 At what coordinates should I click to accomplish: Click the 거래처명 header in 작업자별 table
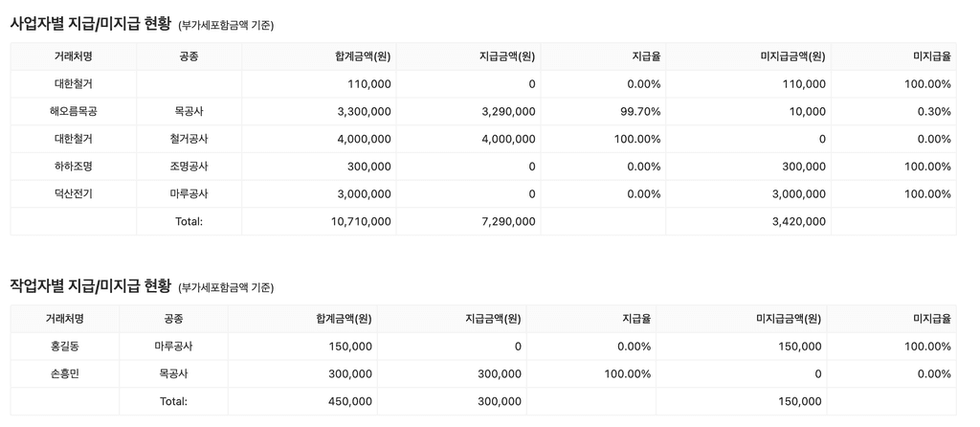65,319
